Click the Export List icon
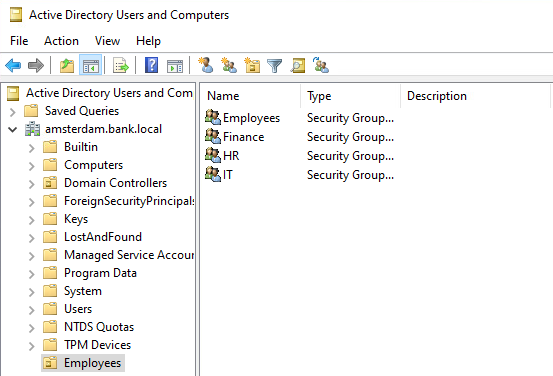The width and height of the screenshot is (553, 376). click(x=121, y=66)
